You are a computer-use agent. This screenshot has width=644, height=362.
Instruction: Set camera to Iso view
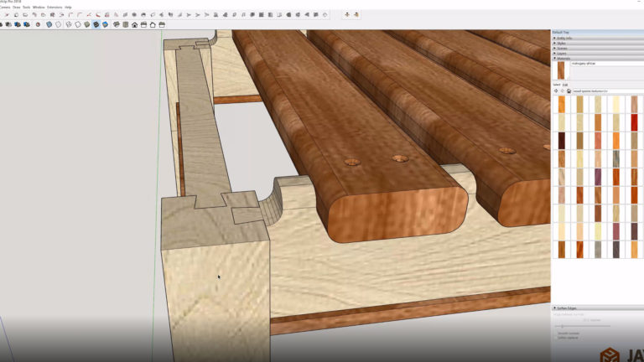pos(117,24)
